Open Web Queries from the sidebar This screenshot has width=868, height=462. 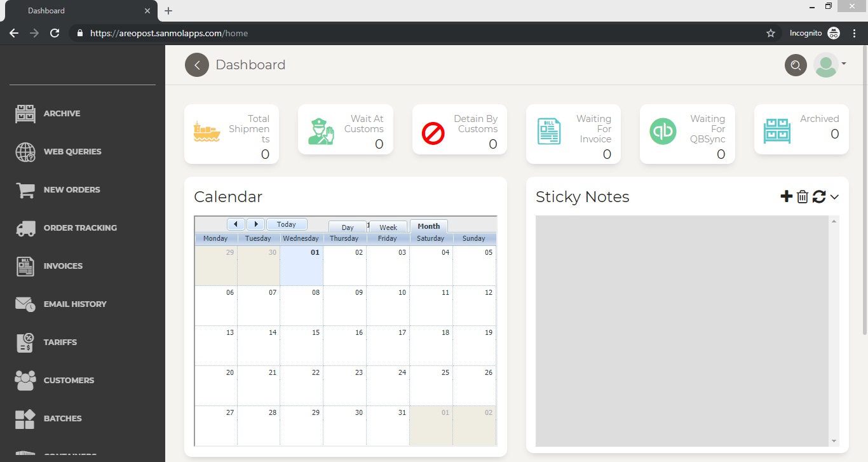(x=72, y=152)
